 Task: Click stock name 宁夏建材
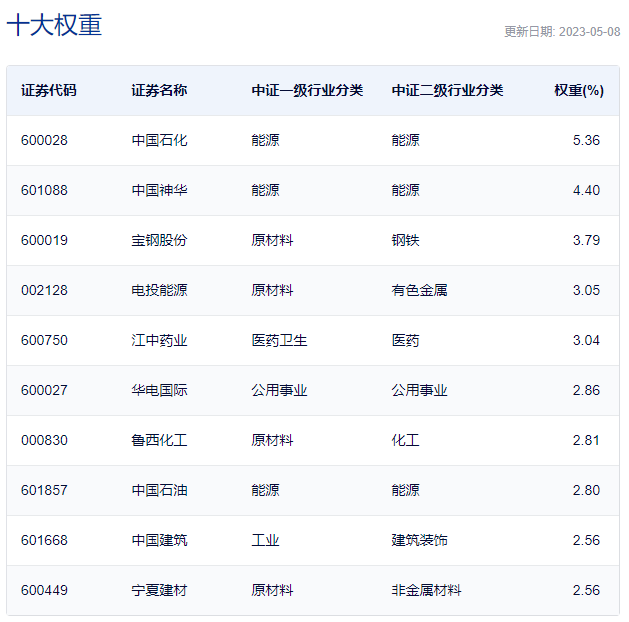[159, 590]
